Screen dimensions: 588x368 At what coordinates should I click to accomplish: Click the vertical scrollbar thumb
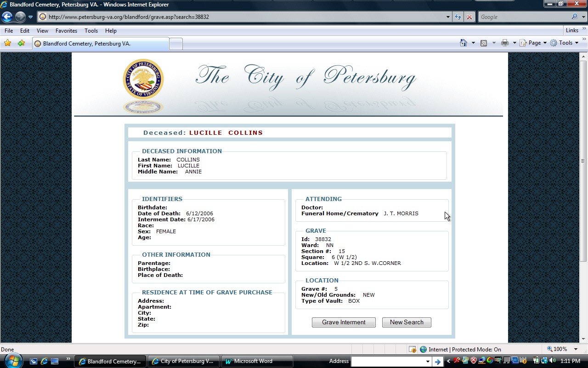(583, 161)
